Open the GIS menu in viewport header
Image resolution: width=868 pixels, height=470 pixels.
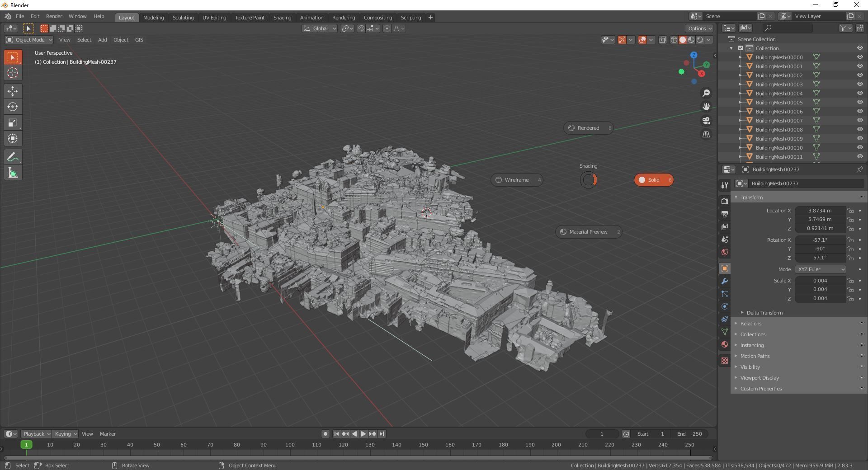point(139,40)
